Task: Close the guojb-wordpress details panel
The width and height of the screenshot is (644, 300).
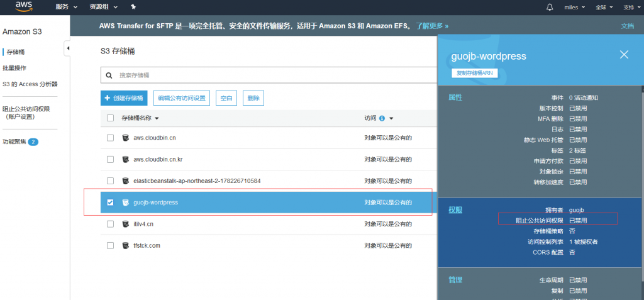Action: click(624, 55)
